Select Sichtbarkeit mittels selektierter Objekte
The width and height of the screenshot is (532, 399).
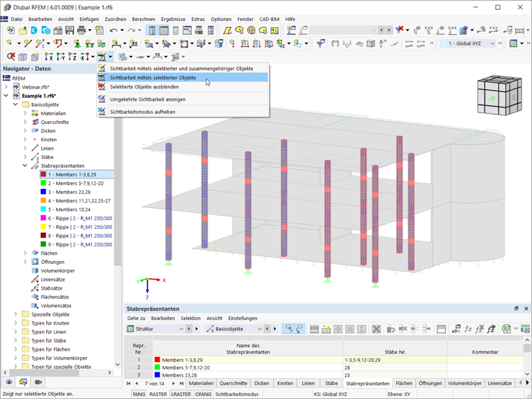(183, 78)
